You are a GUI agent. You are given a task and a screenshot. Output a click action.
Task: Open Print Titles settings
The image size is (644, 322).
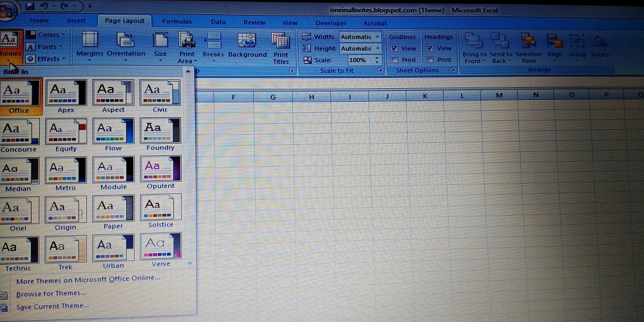click(281, 48)
